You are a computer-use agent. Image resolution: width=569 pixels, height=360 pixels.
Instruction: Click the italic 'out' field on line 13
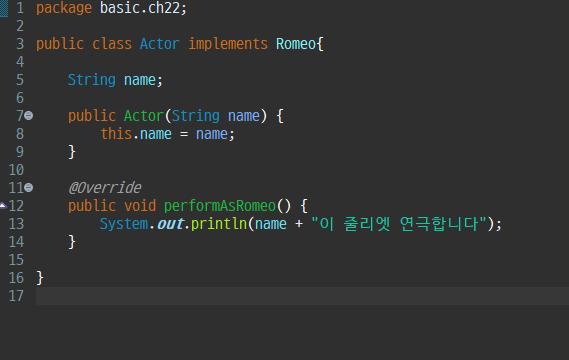[x=170, y=224]
